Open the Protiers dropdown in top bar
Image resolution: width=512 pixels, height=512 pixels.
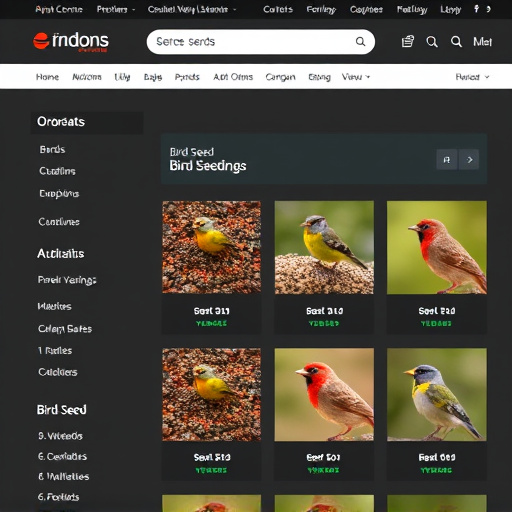point(116,9)
